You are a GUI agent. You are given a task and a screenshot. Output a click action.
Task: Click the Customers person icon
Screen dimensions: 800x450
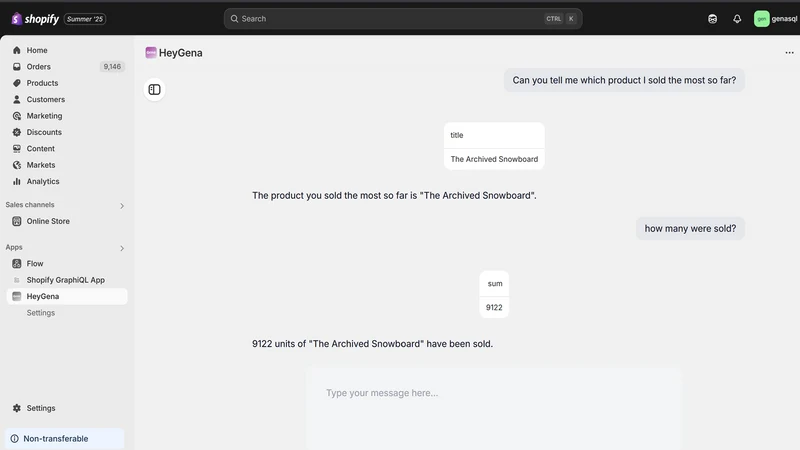coord(17,99)
